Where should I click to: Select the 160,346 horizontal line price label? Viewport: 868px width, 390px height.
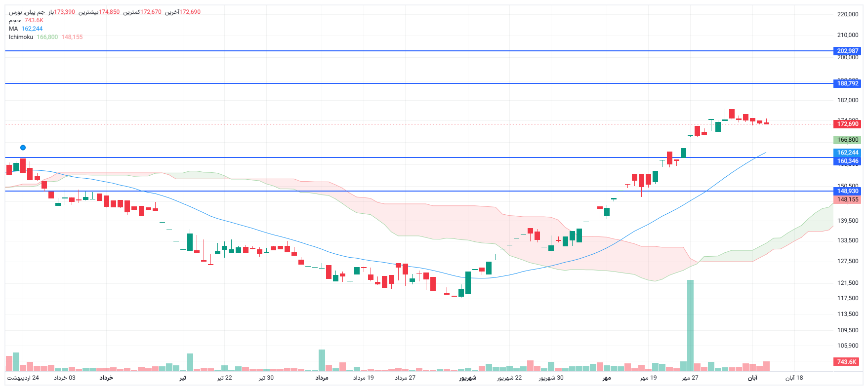click(x=847, y=161)
